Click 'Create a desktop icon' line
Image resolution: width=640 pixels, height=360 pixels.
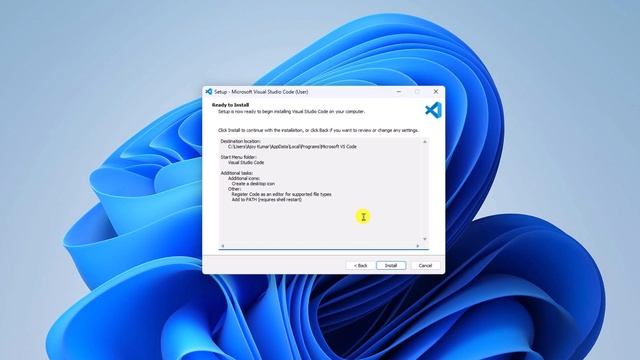[x=253, y=184]
